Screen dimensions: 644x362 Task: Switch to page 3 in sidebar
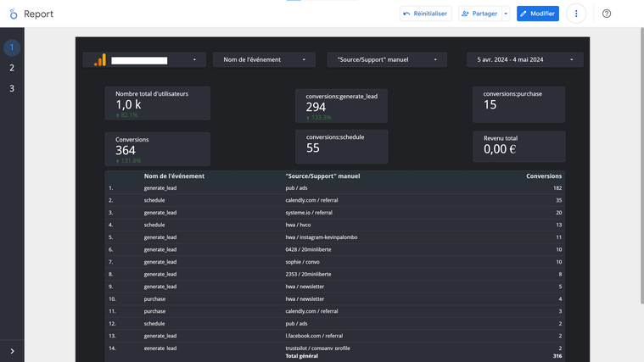click(12, 88)
